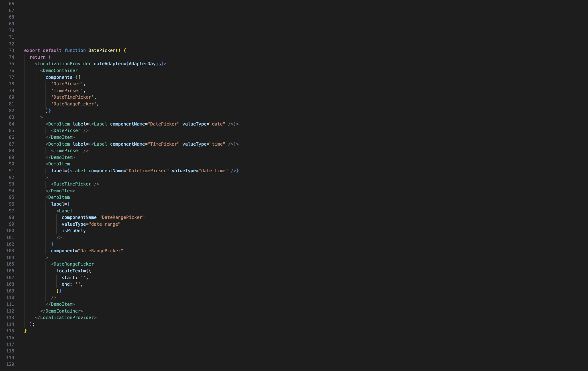Screen dimensions: 588x371
Task: Click "DateTimePicker" componentName string on line 91
Action: point(148,171)
